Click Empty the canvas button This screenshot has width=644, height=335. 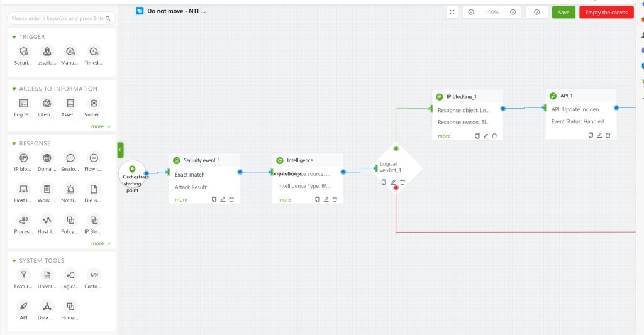[x=606, y=13]
